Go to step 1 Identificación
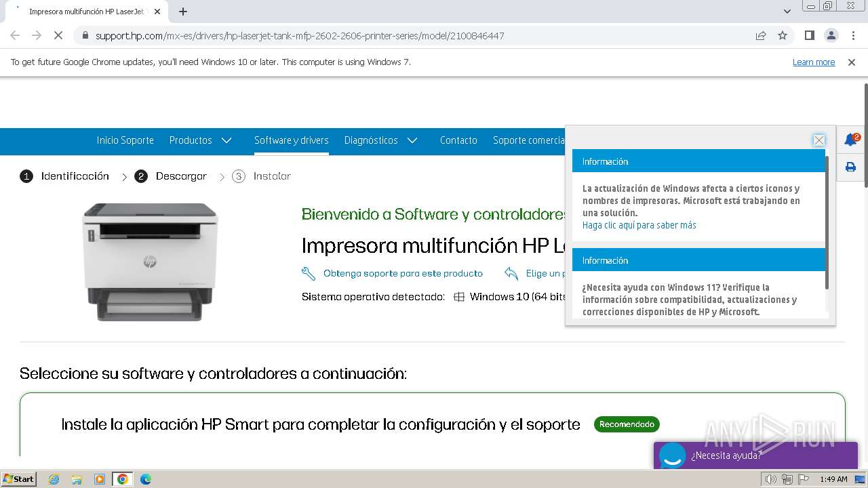The image size is (868, 488). coord(64,176)
